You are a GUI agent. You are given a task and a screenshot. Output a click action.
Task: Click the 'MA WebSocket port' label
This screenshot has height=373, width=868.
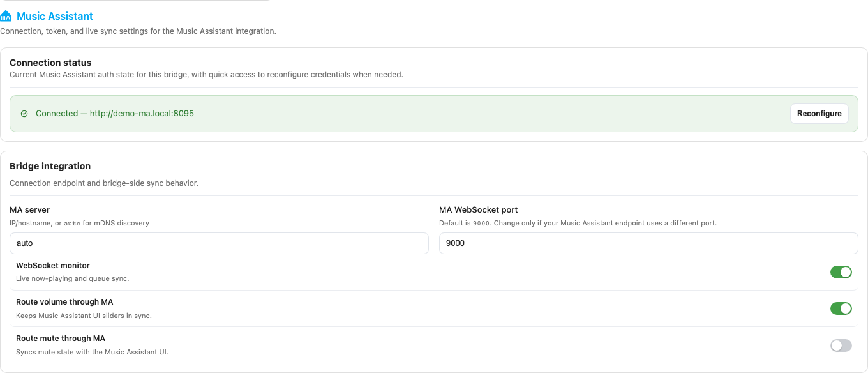479,210
